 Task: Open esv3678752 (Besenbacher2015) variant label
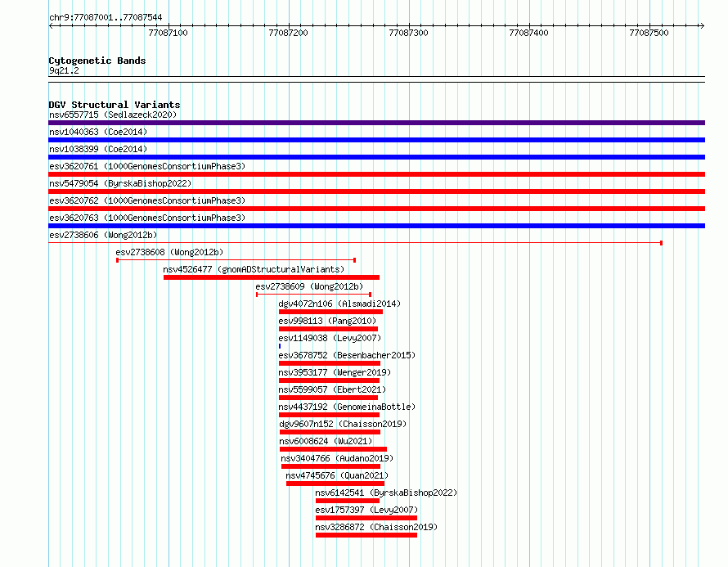347,355
